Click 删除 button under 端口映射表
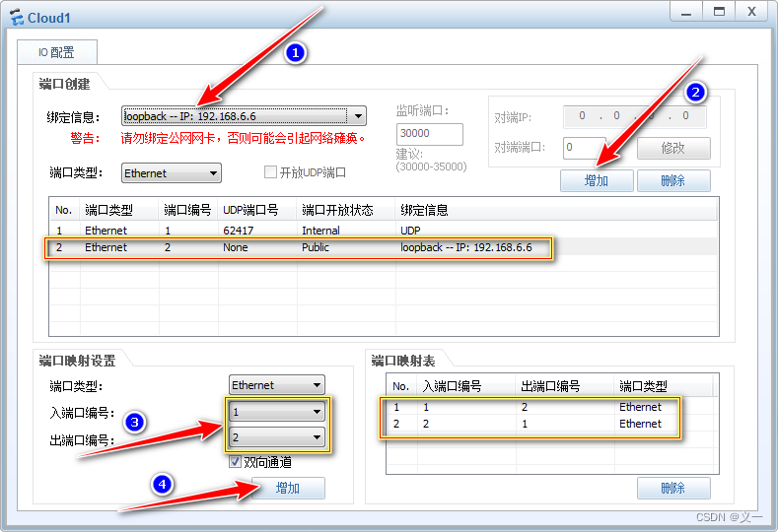The width and height of the screenshot is (778, 532). (673, 488)
